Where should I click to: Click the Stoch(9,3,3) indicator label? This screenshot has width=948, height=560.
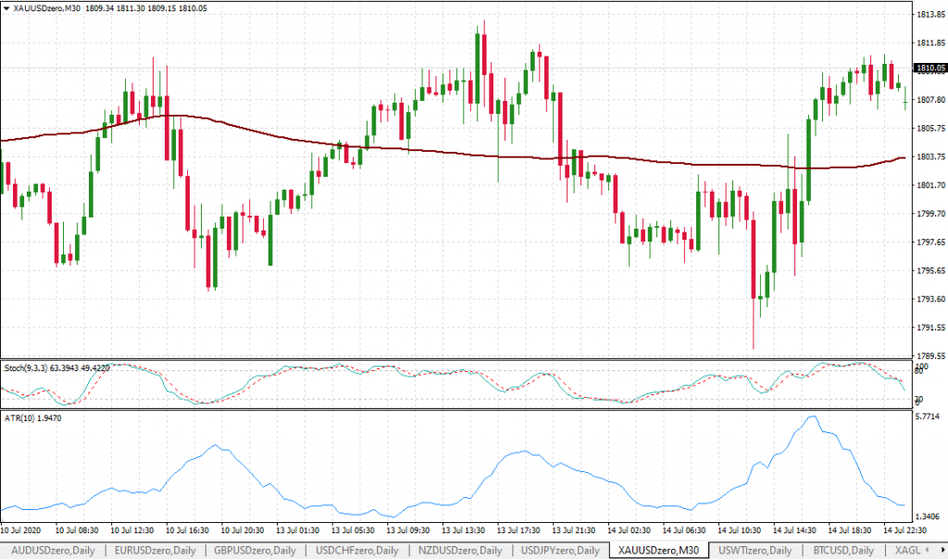[x=26, y=367]
